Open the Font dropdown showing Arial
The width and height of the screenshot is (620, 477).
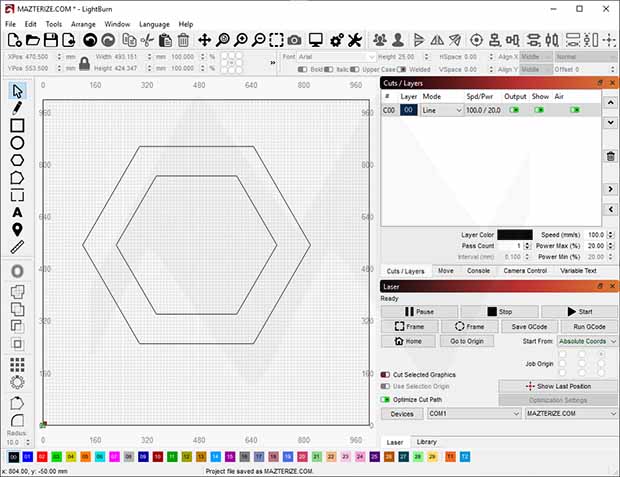click(336, 57)
